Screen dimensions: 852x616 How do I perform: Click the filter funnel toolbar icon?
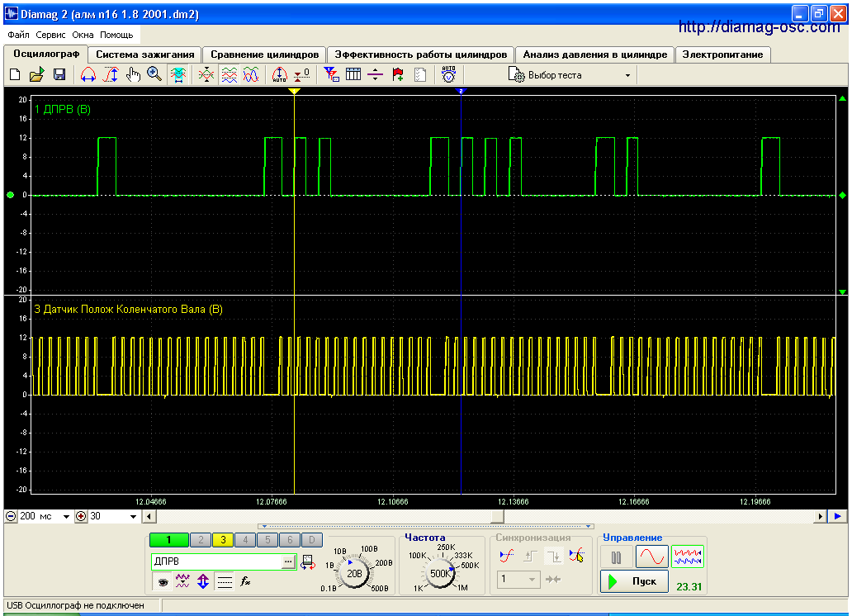331,74
